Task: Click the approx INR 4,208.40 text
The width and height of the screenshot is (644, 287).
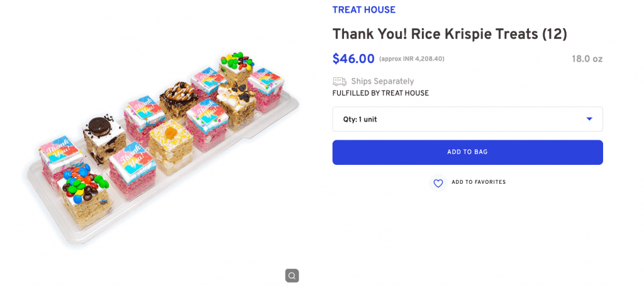Action: (x=412, y=59)
